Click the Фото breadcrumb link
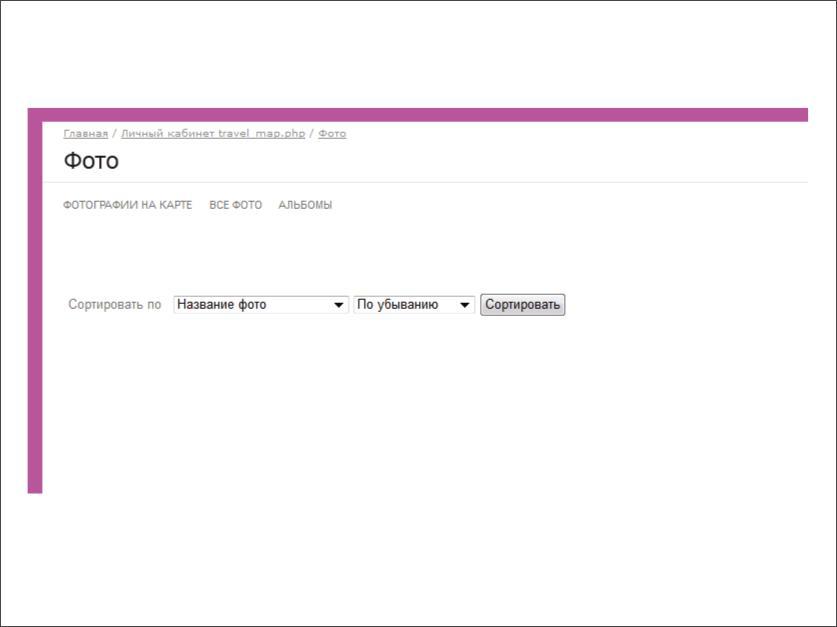The height and width of the screenshot is (627, 837). (x=332, y=134)
